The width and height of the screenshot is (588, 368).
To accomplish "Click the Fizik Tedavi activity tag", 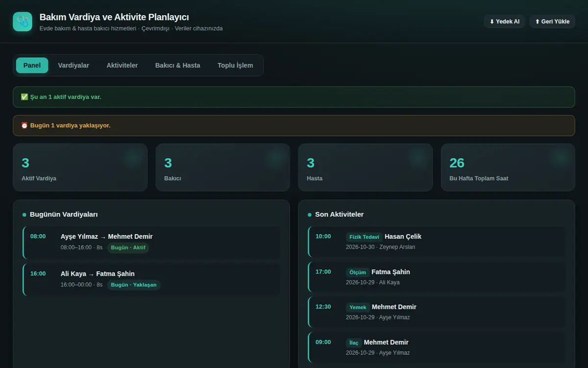I will pyautogui.click(x=364, y=237).
